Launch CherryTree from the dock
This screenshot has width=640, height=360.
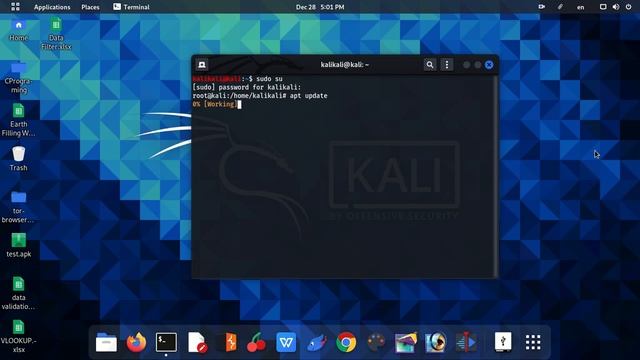pos(256,342)
